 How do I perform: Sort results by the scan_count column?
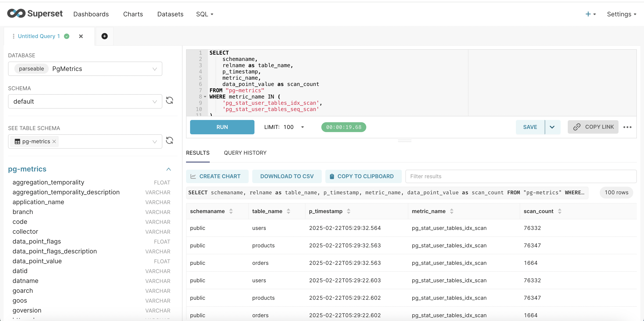(x=559, y=211)
